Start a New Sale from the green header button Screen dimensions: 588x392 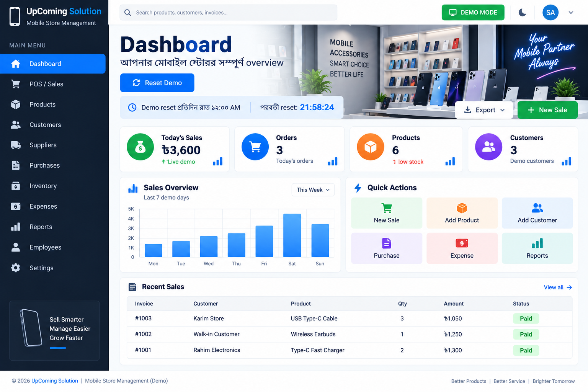pos(547,110)
